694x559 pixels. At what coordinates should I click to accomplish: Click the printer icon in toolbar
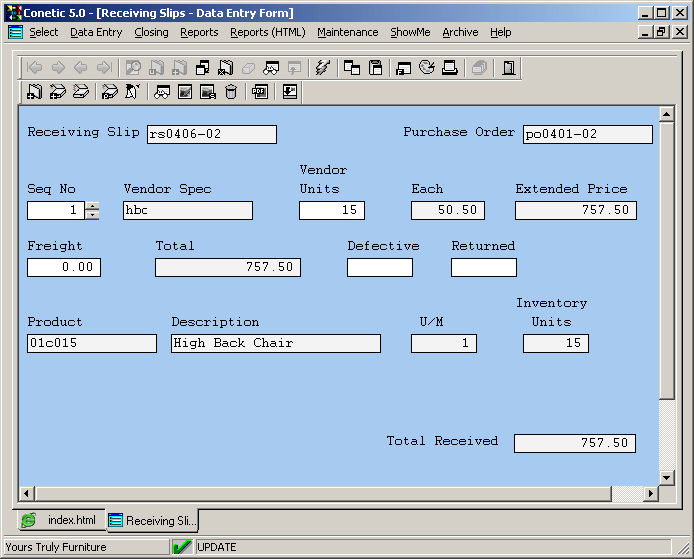click(x=450, y=68)
